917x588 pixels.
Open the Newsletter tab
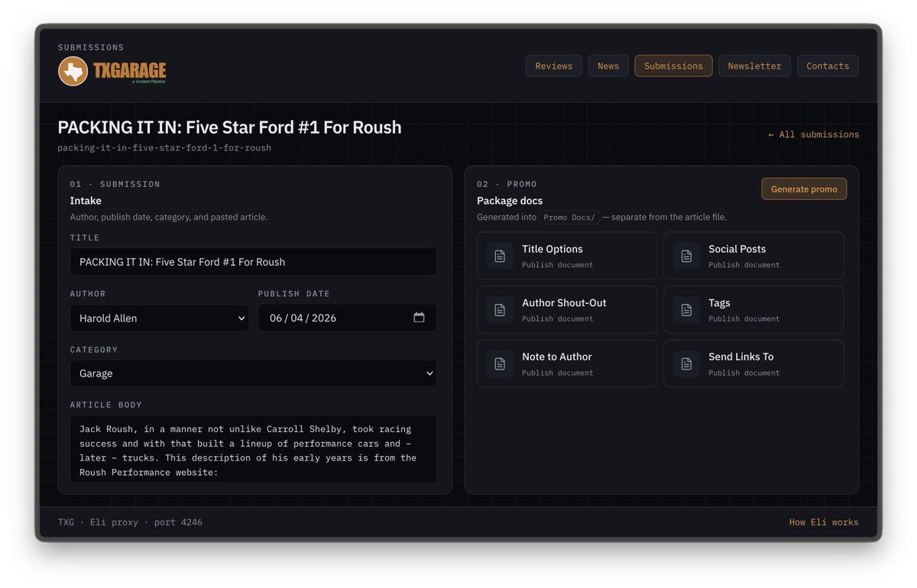tap(754, 66)
